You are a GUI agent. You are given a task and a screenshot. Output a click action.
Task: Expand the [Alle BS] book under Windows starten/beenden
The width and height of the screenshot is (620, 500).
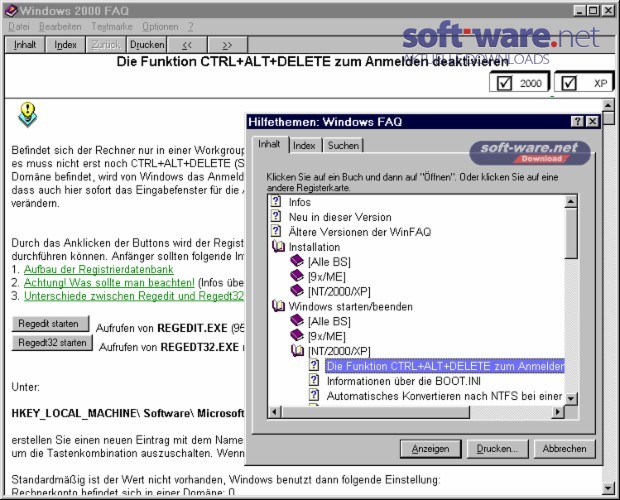[297, 321]
